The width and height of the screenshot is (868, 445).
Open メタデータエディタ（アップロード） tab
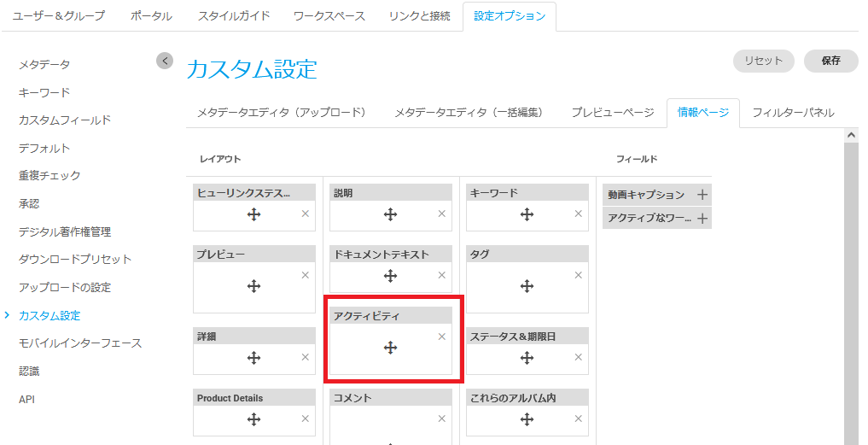coord(282,112)
